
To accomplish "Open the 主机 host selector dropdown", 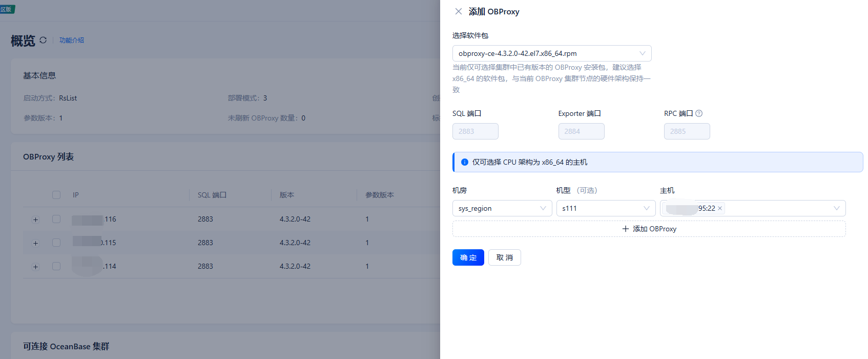I will point(753,208).
